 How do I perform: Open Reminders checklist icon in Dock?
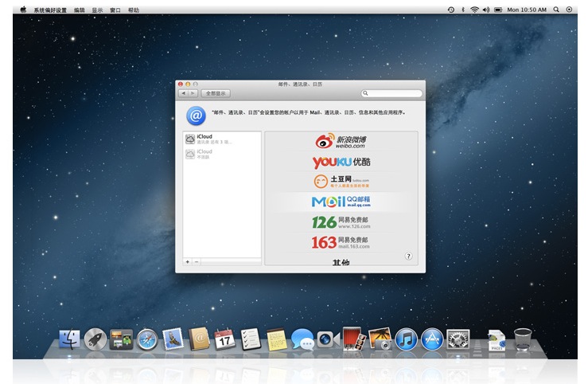(251, 339)
